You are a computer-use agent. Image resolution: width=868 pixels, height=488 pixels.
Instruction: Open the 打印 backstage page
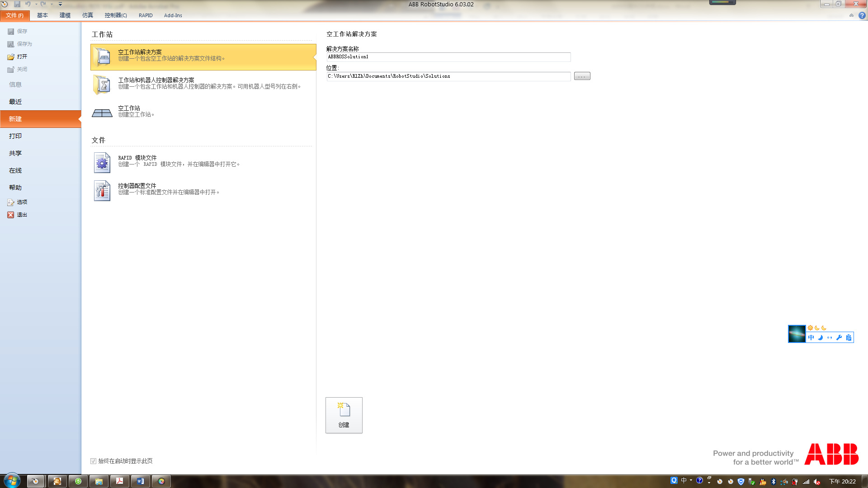(15, 136)
